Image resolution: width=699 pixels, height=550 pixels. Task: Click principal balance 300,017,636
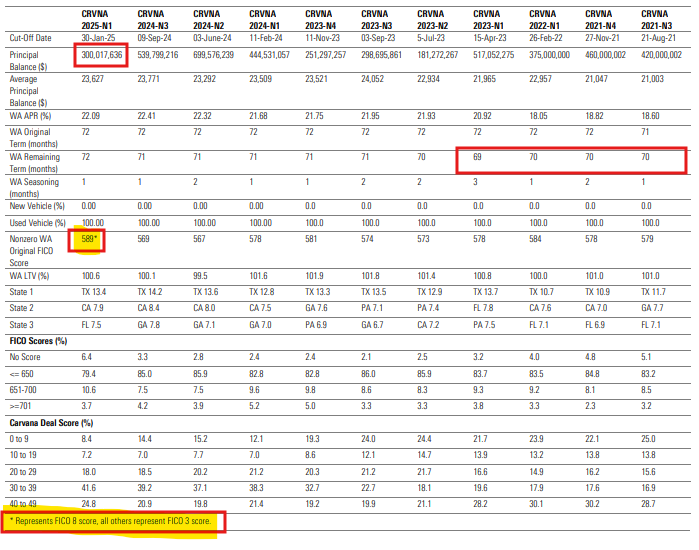102,55
